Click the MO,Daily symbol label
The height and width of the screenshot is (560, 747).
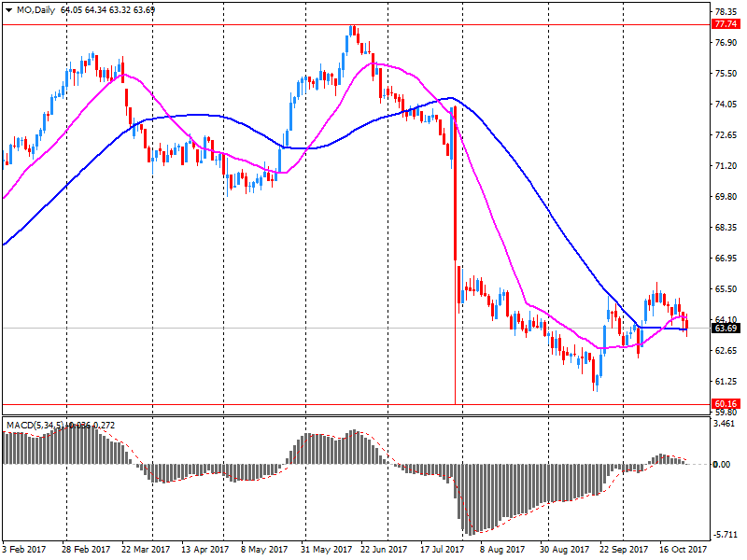(x=35, y=10)
